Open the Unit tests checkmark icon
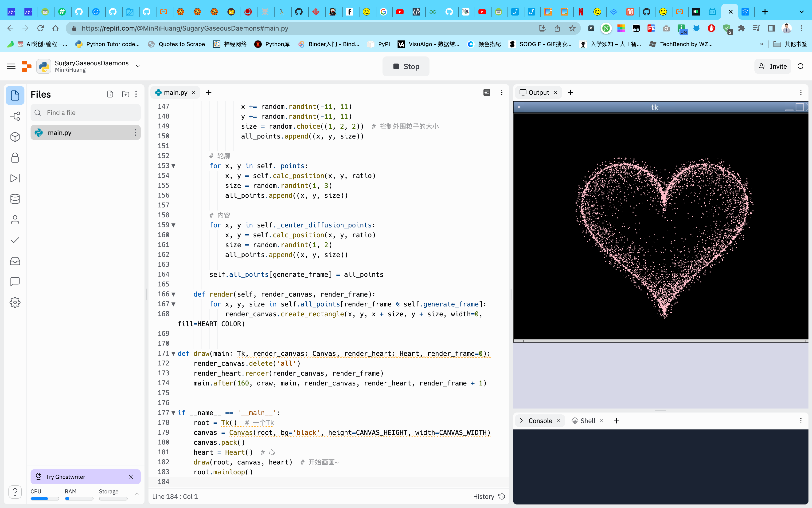Viewport: 812px width, 508px height. coord(15,240)
